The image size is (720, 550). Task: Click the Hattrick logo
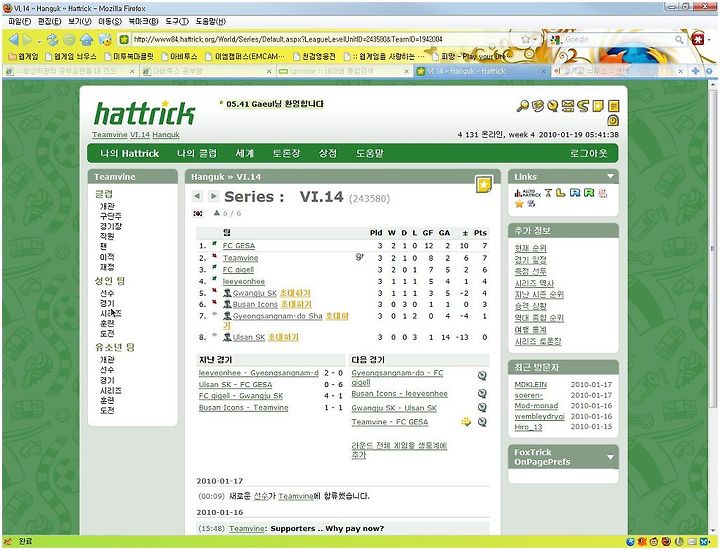coord(145,112)
